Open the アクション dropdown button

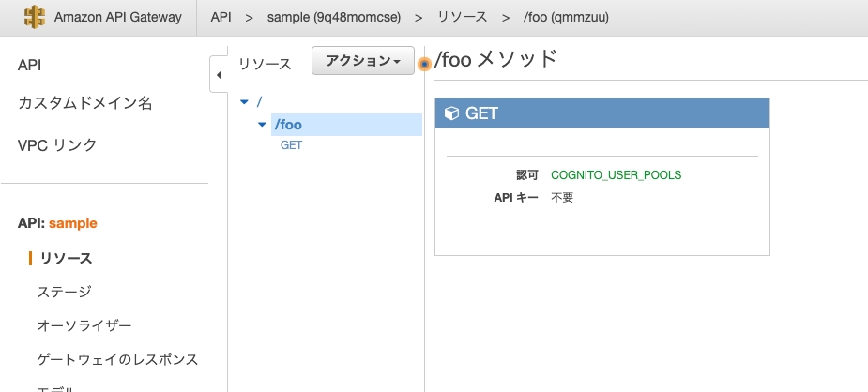[362, 62]
